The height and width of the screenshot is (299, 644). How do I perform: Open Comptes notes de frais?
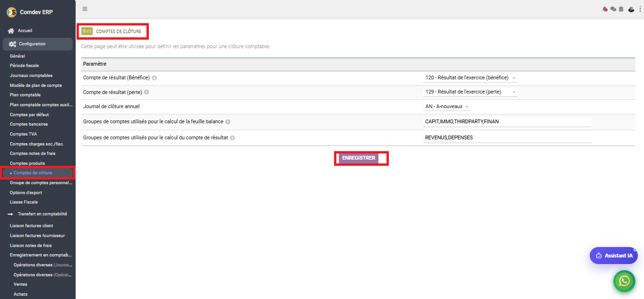pyautogui.click(x=33, y=154)
